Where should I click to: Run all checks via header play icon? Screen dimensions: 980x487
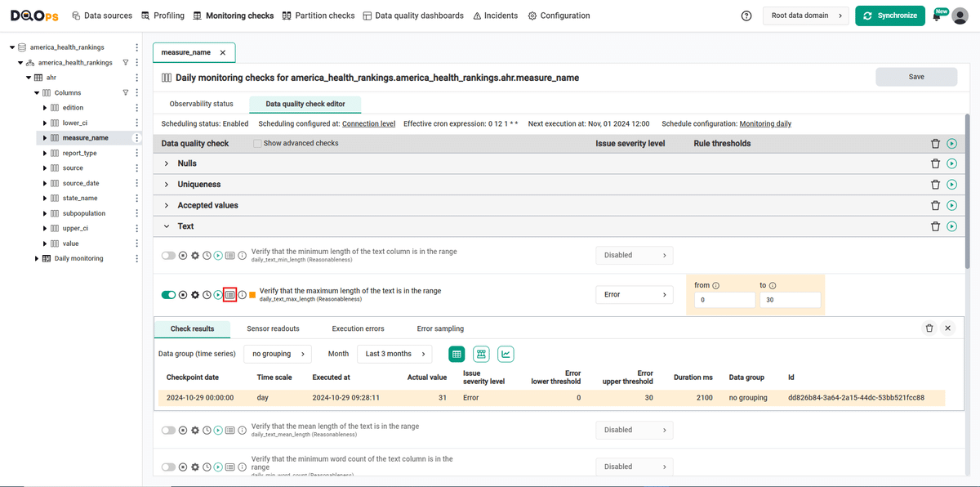(952, 143)
